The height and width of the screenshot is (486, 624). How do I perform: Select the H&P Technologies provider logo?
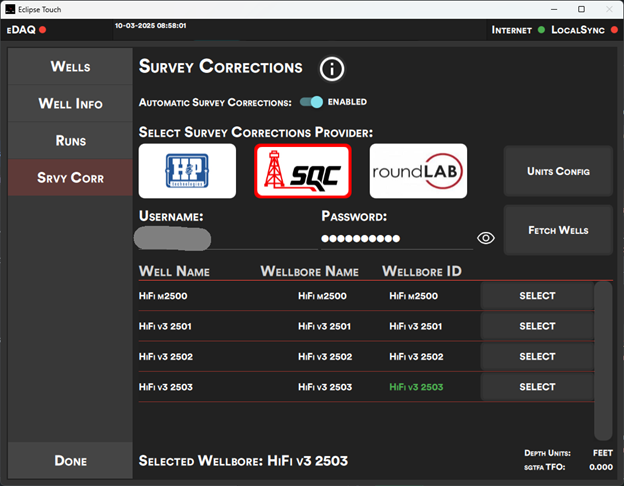click(x=187, y=171)
